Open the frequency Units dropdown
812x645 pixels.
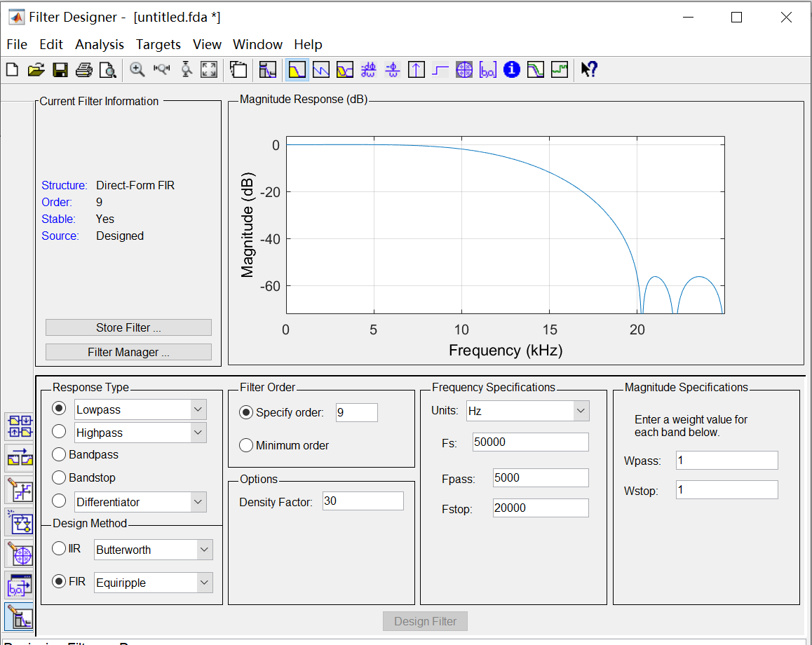coord(582,410)
